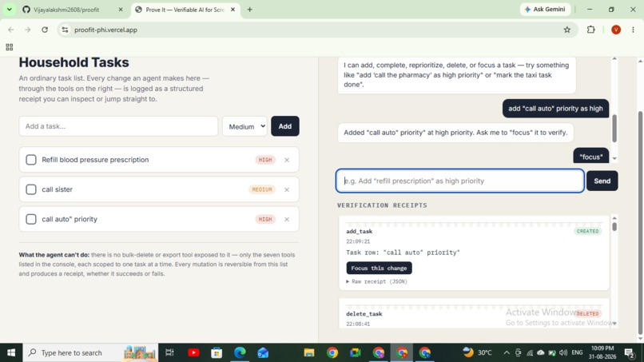644x362 pixels.
Task: Check the call auto" priority task
Action: pos(31,219)
